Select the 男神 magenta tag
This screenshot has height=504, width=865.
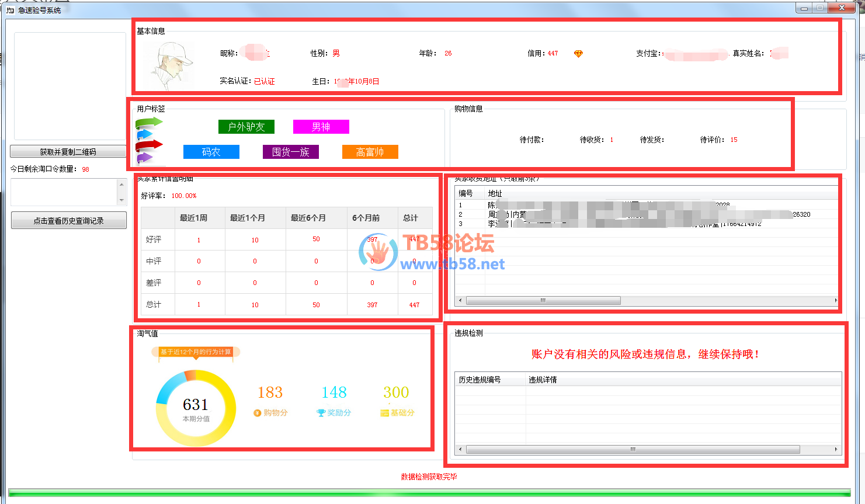(x=321, y=127)
